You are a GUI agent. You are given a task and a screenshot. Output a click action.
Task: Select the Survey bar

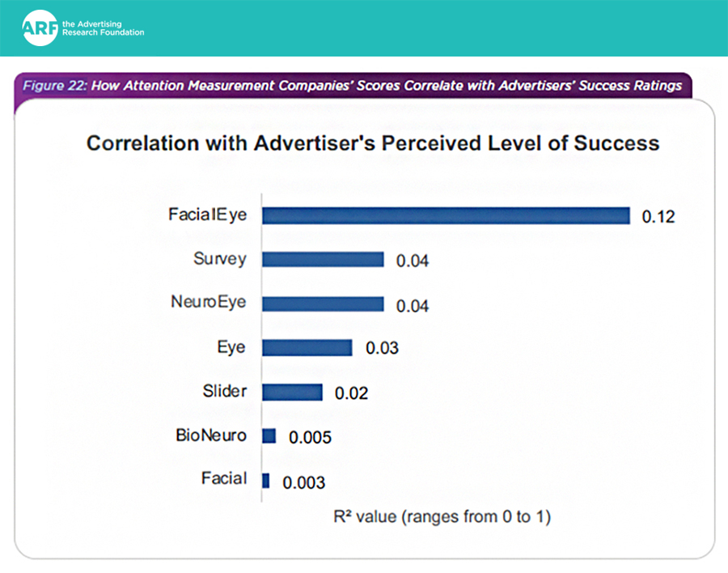[323, 260]
